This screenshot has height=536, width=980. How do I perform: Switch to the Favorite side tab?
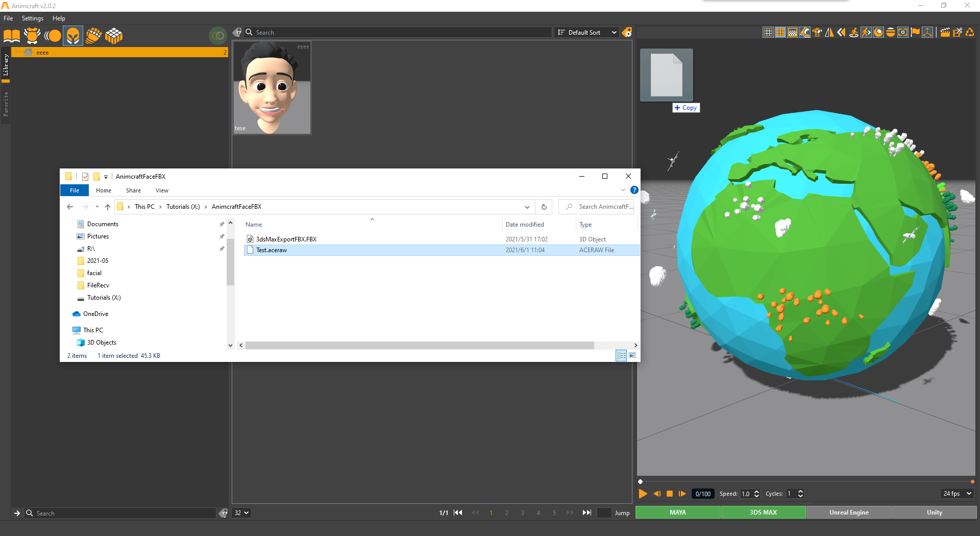tap(6, 104)
